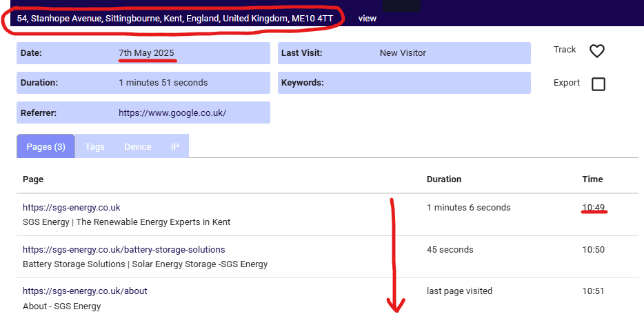Click the 10:51 time cell
This screenshot has height=332, width=644.
click(x=593, y=291)
